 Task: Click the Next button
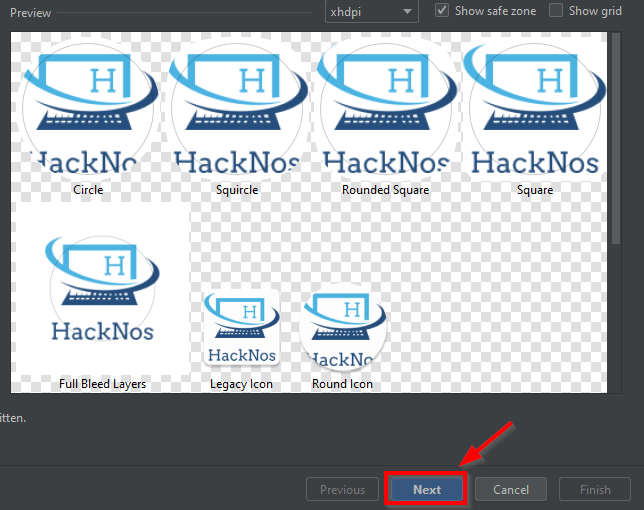pos(427,489)
